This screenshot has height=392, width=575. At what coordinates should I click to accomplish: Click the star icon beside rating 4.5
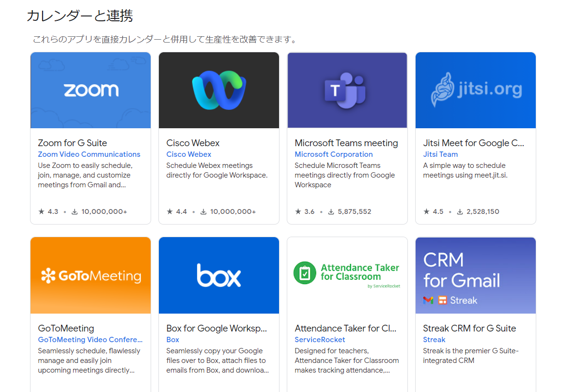(x=426, y=211)
